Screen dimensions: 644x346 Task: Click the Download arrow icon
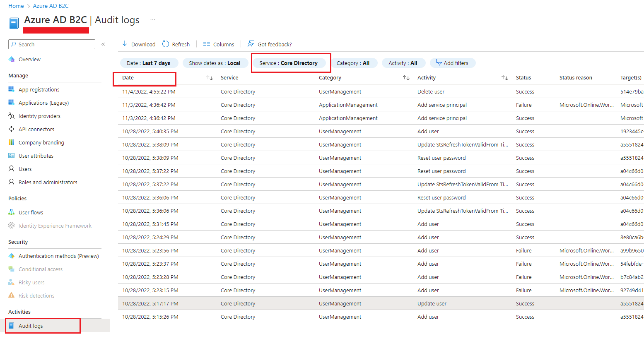coord(125,44)
